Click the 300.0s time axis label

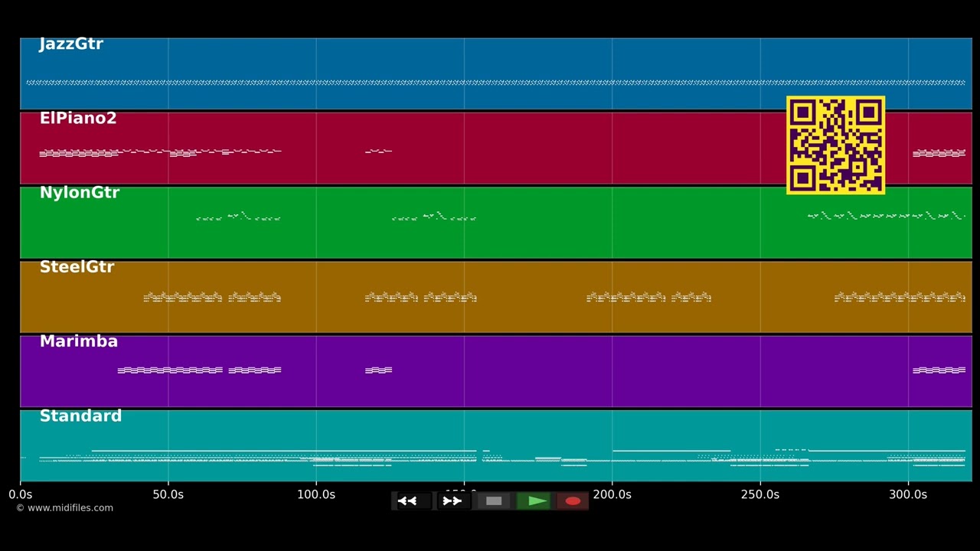[x=908, y=494]
